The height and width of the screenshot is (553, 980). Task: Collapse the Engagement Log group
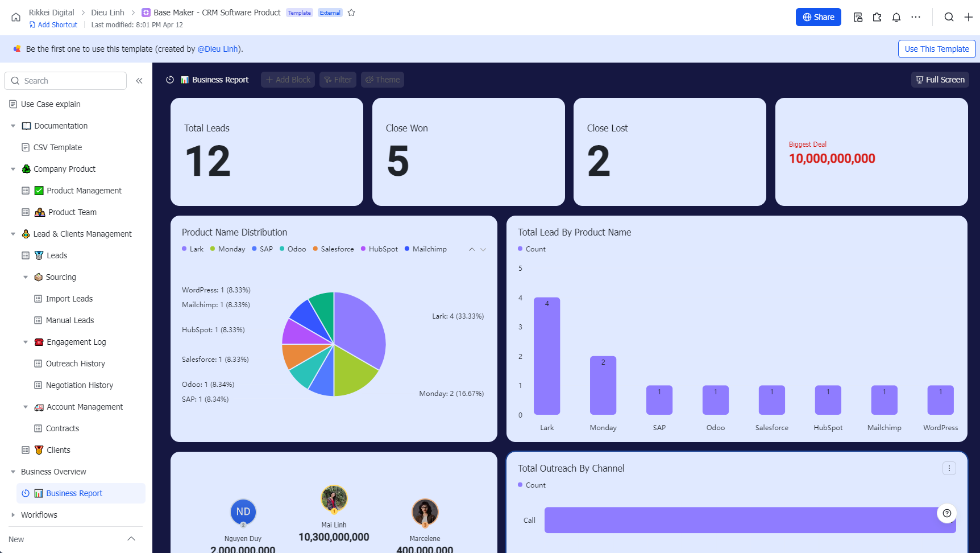pos(26,342)
